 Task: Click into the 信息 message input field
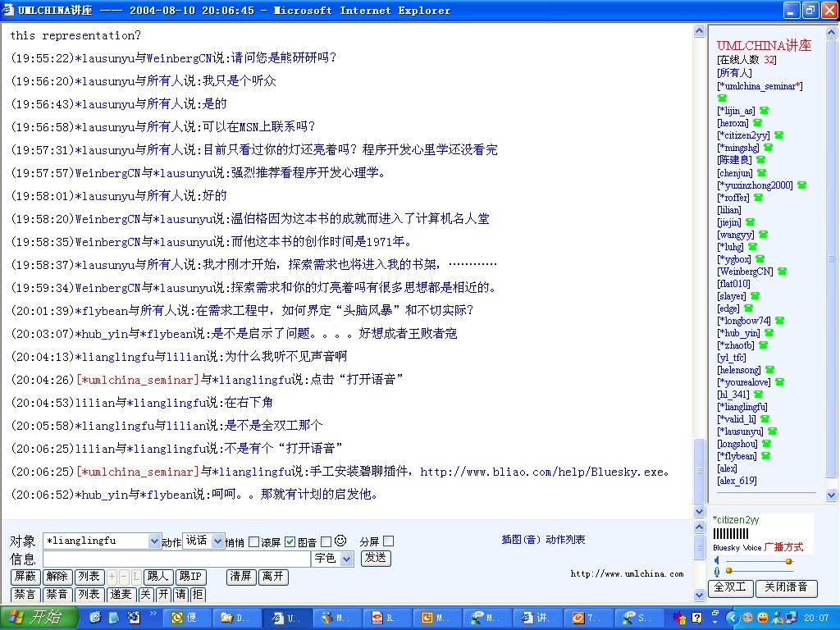[176, 559]
